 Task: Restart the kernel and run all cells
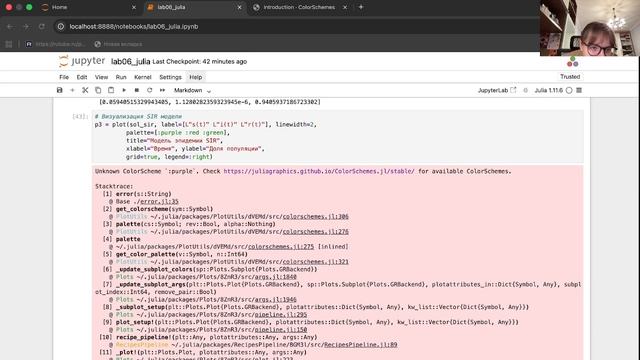[x=162, y=90]
